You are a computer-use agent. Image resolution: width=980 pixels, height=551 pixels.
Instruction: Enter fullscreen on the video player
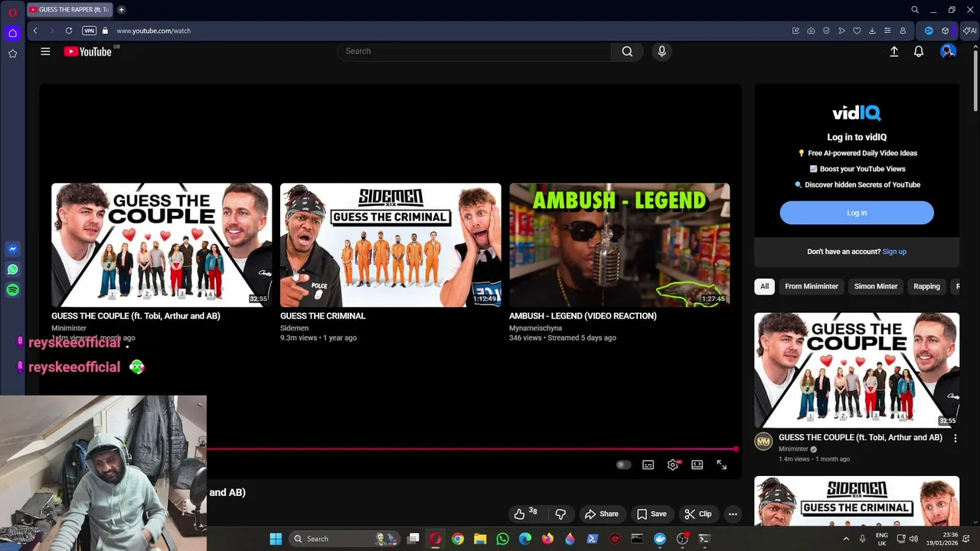click(x=721, y=465)
